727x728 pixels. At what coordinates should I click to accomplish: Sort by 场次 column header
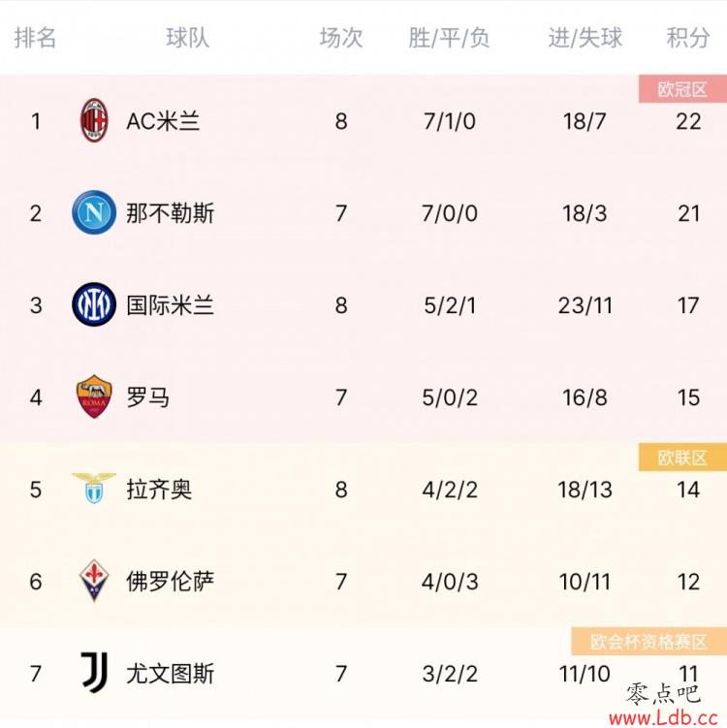pyautogui.click(x=341, y=38)
